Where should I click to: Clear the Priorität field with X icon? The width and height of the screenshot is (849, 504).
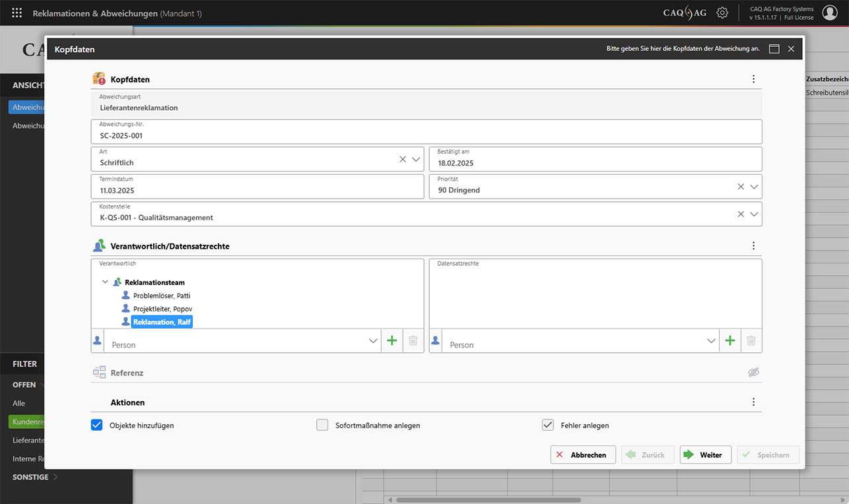741,187
